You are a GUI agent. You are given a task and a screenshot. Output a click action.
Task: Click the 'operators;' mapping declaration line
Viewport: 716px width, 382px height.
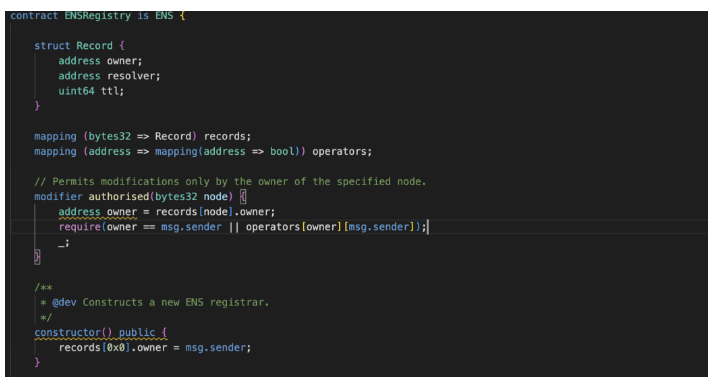point(203,152)
